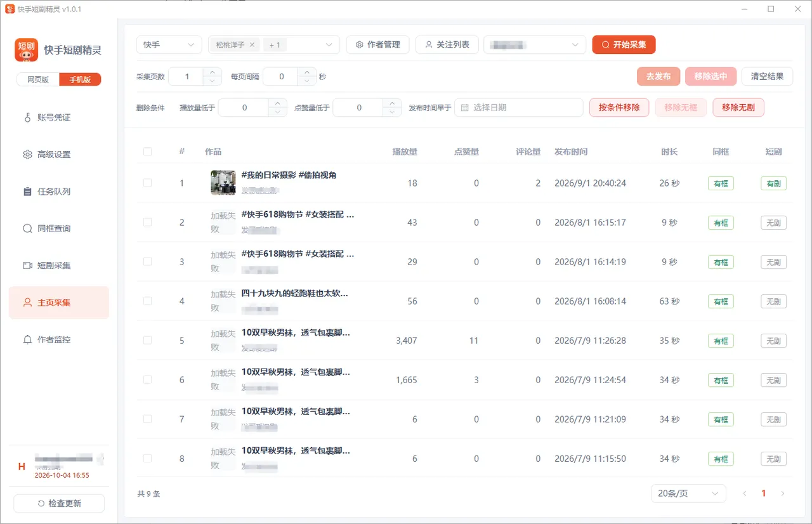Click the 采集页数 number input
Image resolution: width=812 pixels, height=524 pixels.
tap(187, 77)
